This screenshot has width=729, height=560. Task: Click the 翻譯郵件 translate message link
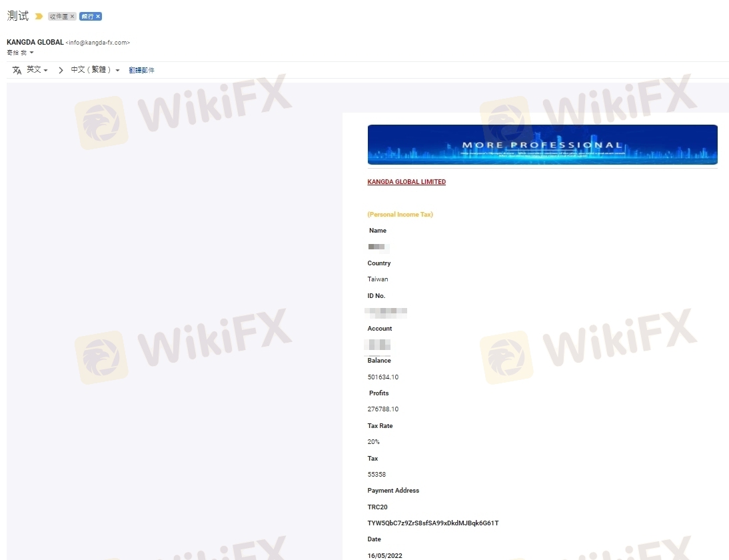(x=141, y=70)
